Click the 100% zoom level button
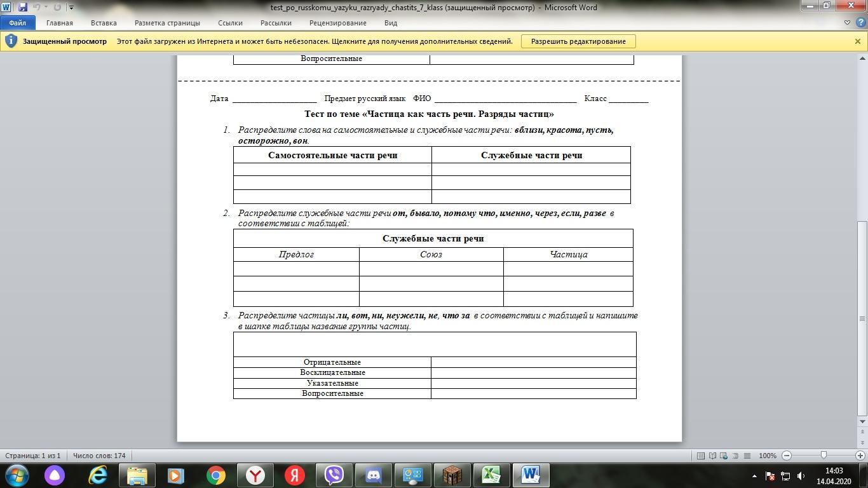 pos(767,456)
